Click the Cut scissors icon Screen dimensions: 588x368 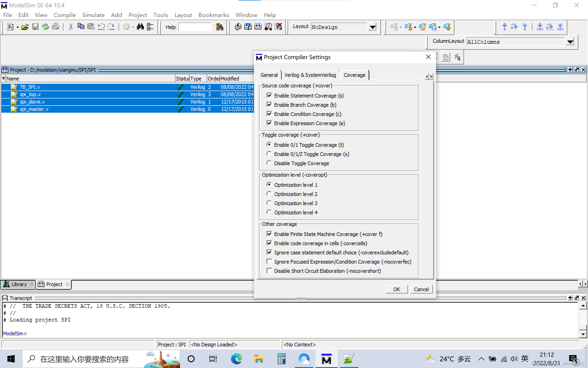coord(71,27)
